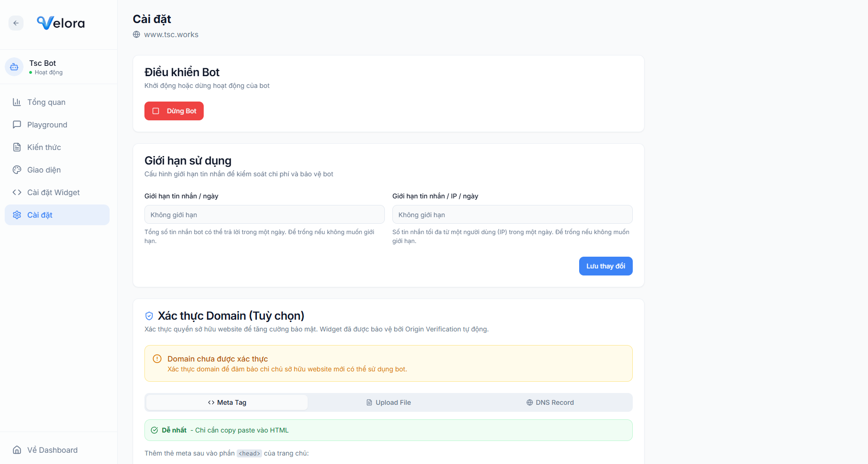The image size is (868, 464).
Task: Click the Velora logo
Action: [61, 23]
